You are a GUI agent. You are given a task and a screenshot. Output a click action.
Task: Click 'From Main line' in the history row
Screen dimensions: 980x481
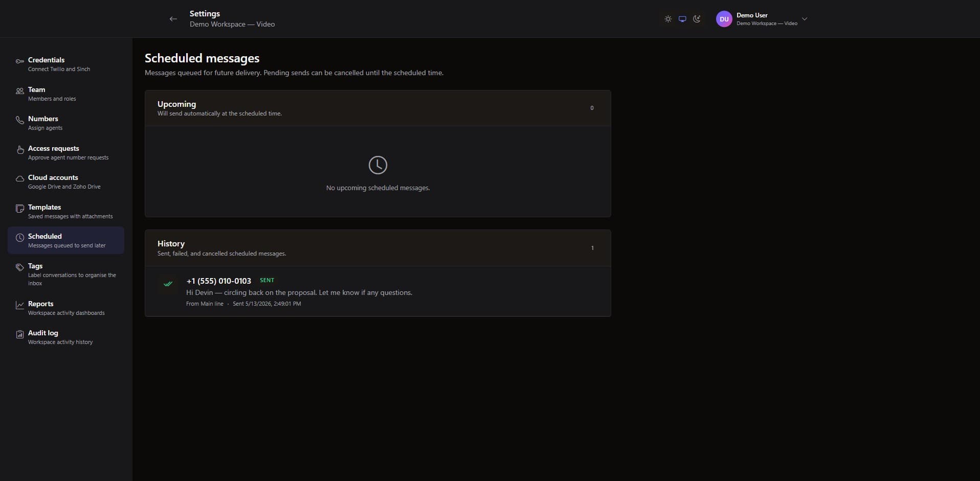205,304
